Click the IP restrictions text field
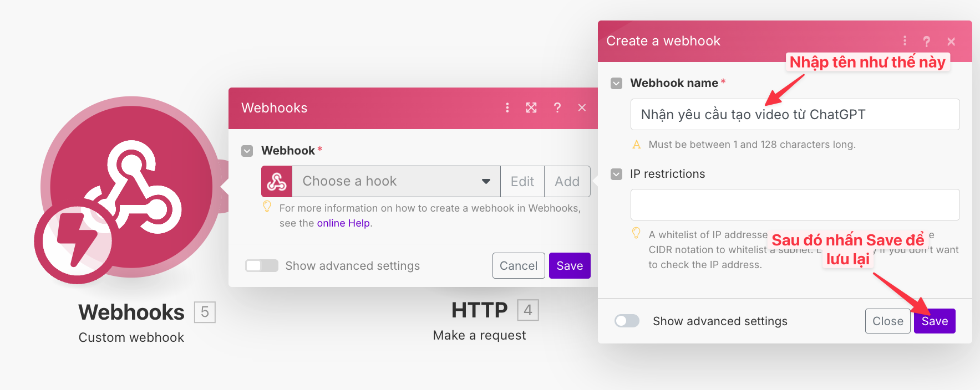The width and height of the screenshot is (980, 390). pyautogui.click(x=795, y=205)
